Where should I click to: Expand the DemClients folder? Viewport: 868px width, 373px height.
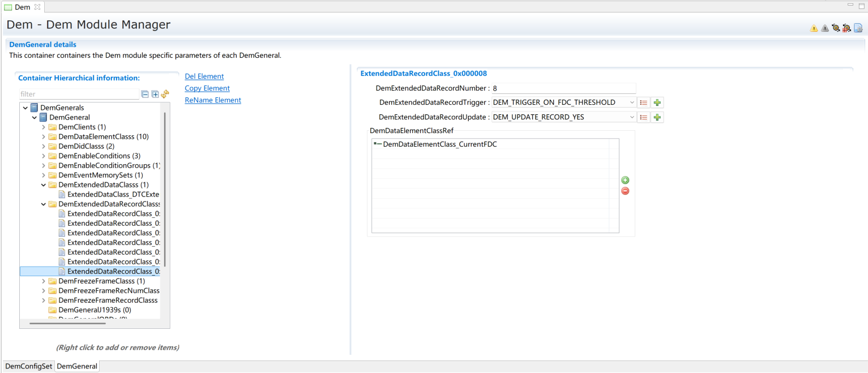(x=44, y=127)
